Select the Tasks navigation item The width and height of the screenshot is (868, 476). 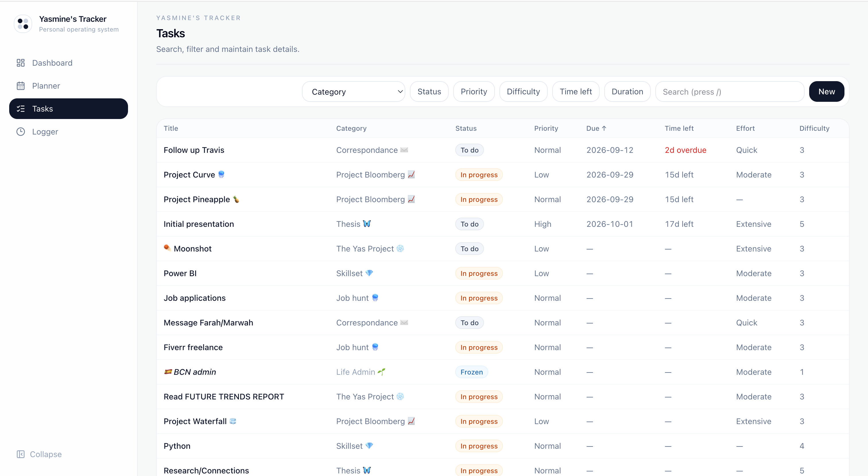coord(68,109)
